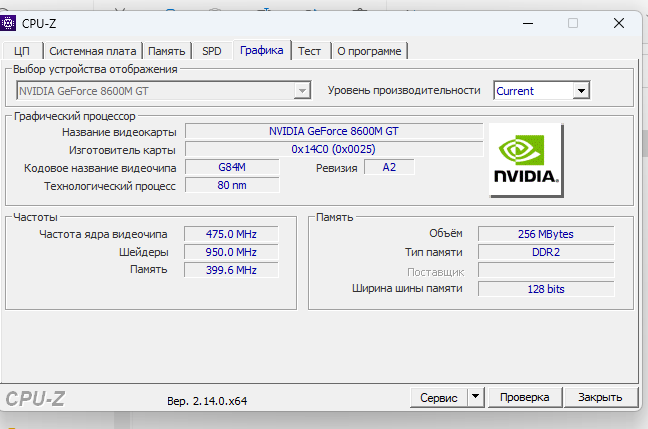Viewport: 648px width, 429px height.
Task: Switch to the О программе tab
Action: (369, 51)
